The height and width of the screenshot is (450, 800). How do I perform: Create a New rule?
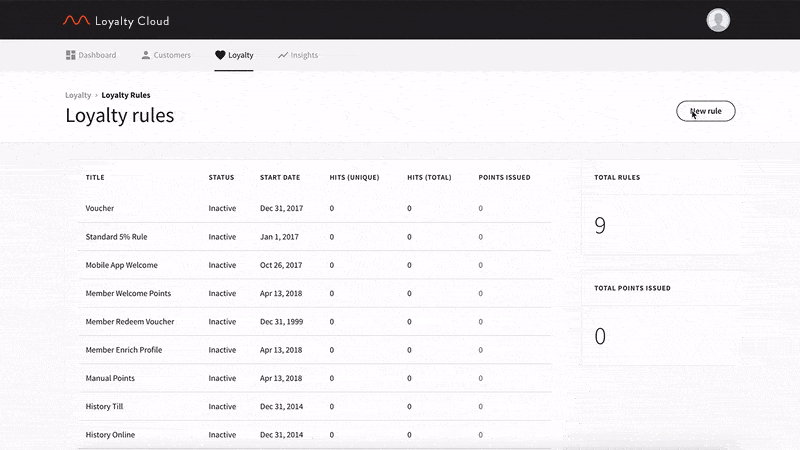click(x=706, y=111)
